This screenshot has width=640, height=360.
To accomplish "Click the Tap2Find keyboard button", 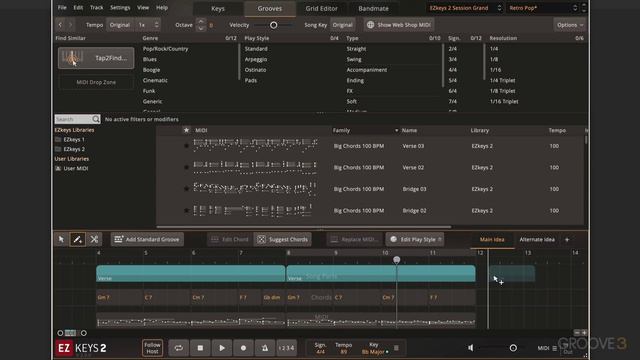I will pyautogui.click(x=96, y=58).
